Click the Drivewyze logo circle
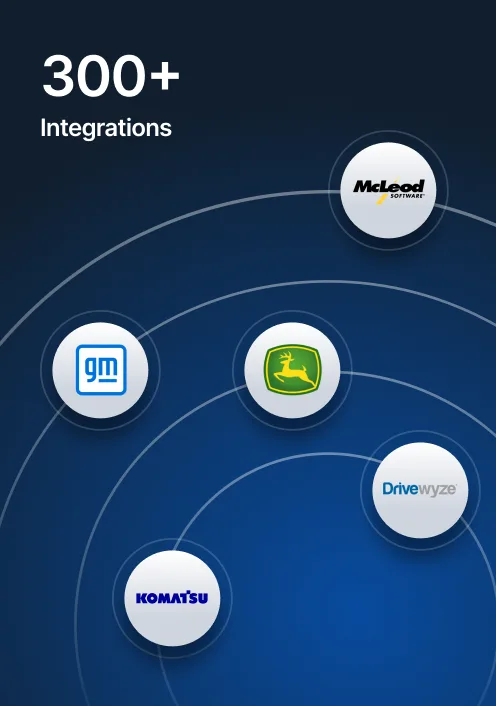This screenshot has height=706, width=496. (x=420, y=490)
